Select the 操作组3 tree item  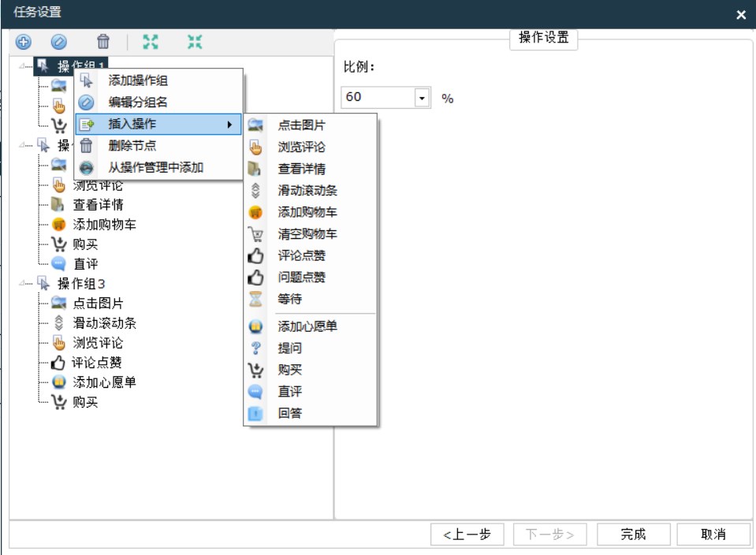pos(81,284)
